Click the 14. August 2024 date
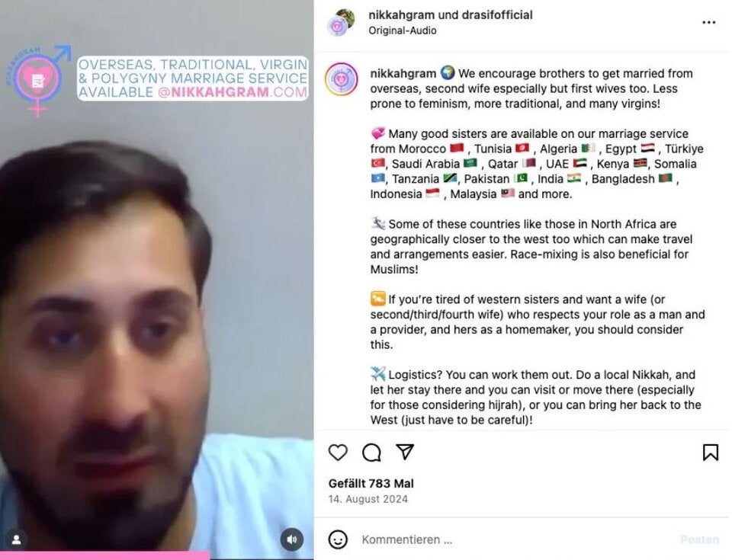This screenshot has width=732, height=560. coord(368,499)
